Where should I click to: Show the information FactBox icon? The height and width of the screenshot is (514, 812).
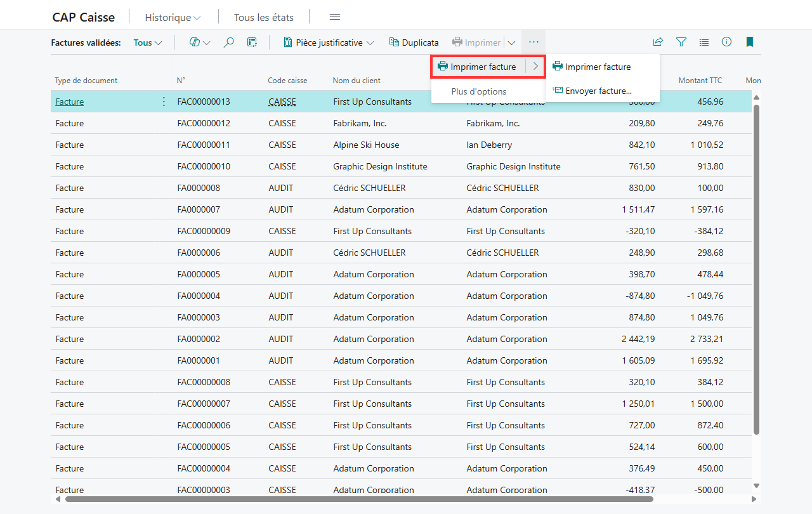726,43
